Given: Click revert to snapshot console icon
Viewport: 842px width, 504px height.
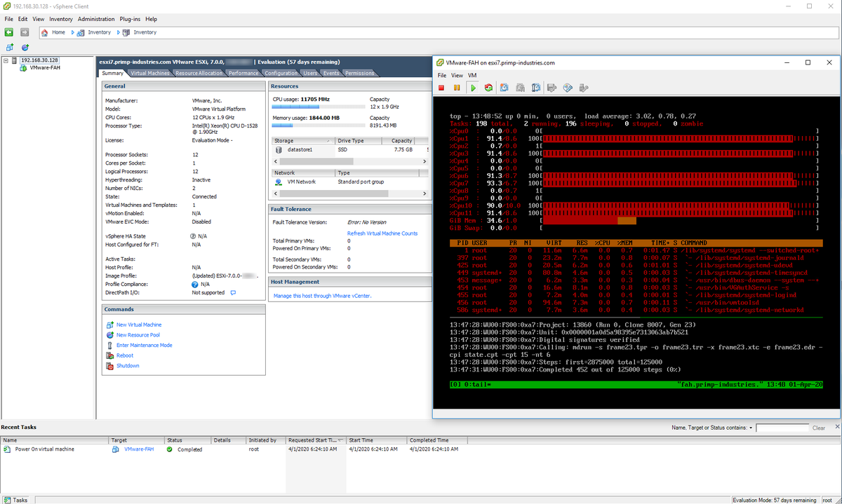Looking at the screenshot, I should [x=521, y=88].
